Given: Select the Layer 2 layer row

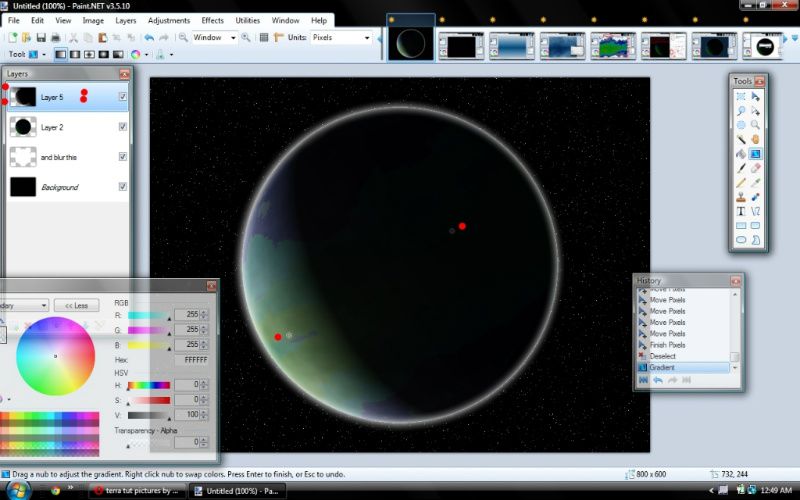Looking at the screenshot, I should pyautogui.click(x=67, y=127).
